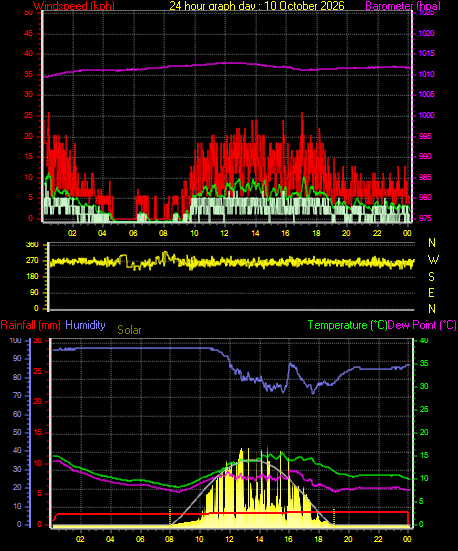
Task: Click the '24 hour graph day : 10 October 2026' title
Action: (x=257, y=6)
